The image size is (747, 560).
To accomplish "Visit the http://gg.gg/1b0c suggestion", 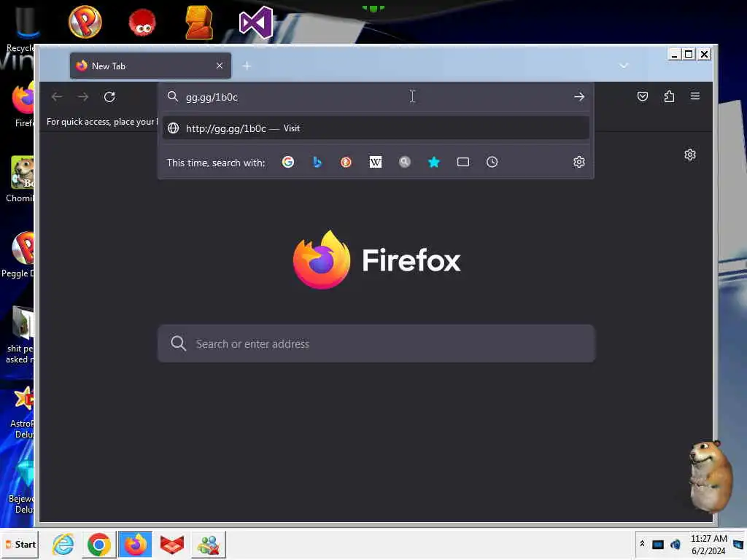I will point(376,128).
